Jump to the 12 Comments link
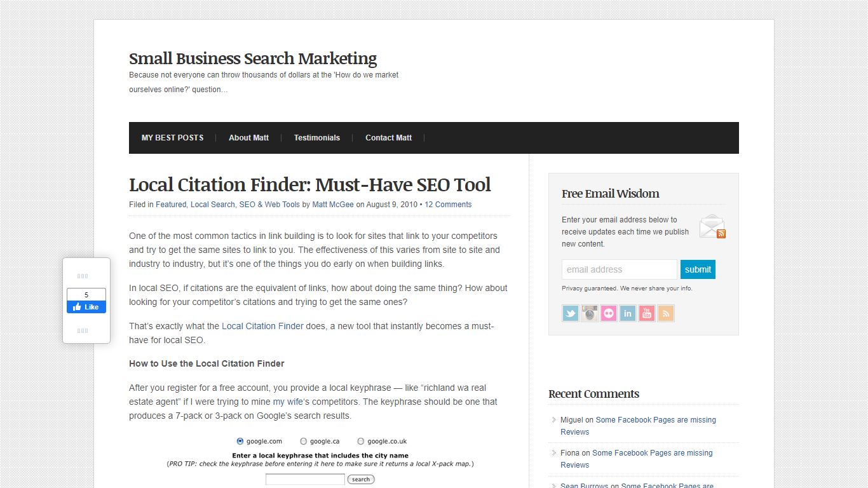868x488 pixels. (x=448, y=205)
